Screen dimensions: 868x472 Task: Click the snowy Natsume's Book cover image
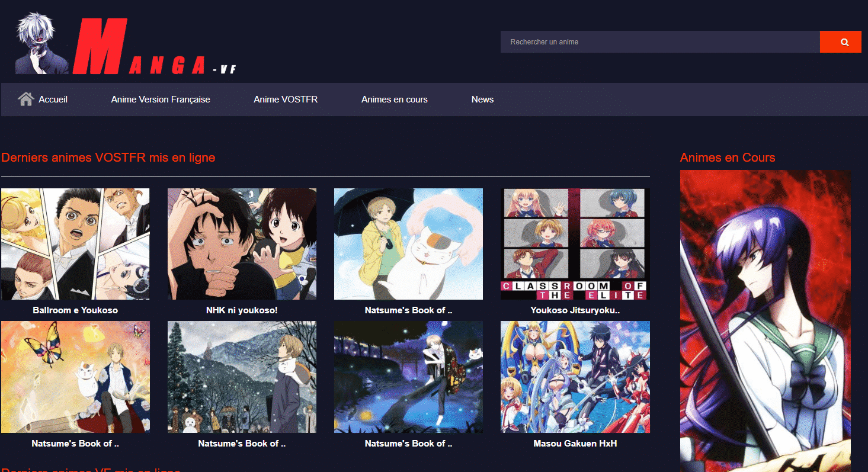coord(242,377)
